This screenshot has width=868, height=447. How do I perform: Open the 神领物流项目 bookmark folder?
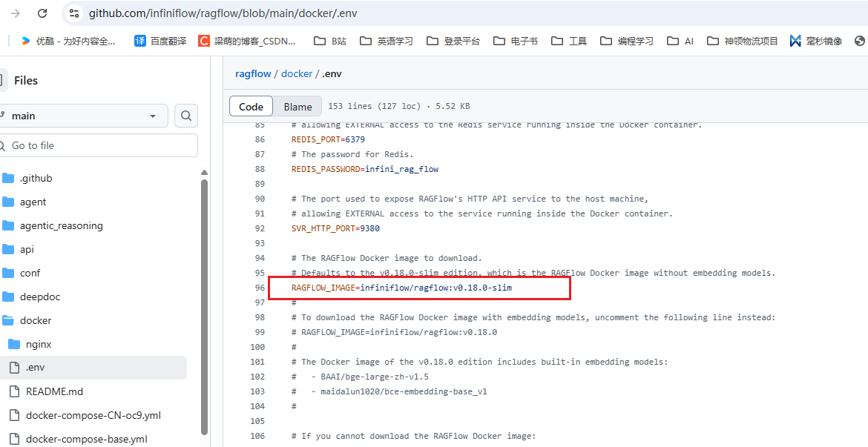tap(743, 41)
